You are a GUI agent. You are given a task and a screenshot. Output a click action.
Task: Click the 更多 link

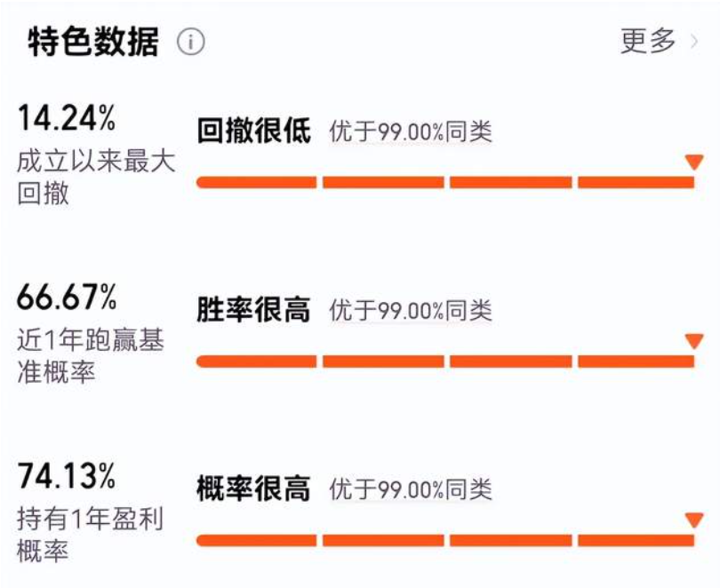[x=648, y=41]
